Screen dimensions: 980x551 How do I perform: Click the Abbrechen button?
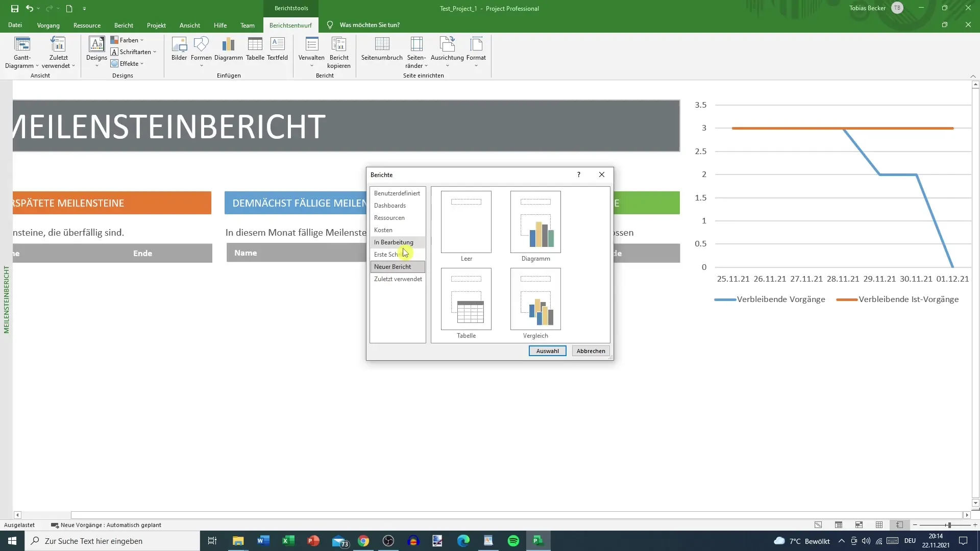click(x=591, y=351)
